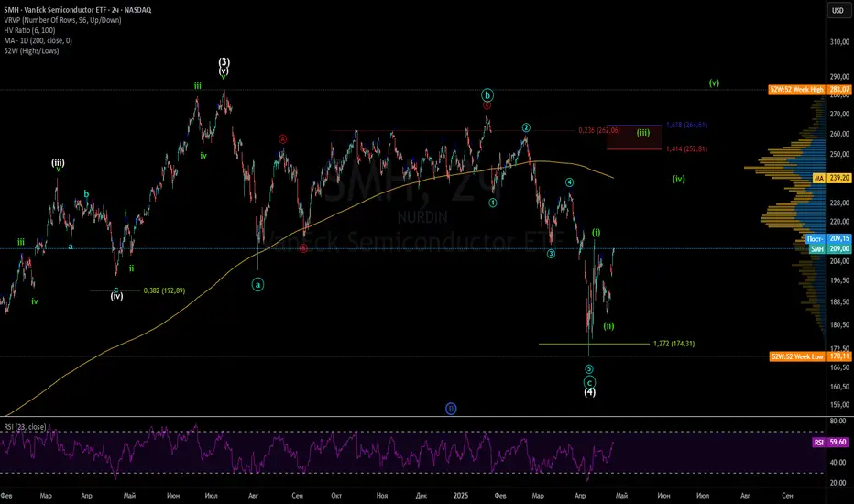This screenshot has height=504, width=854.
Task: Click the RSI 59,60 value label
Action: point(831,443)
